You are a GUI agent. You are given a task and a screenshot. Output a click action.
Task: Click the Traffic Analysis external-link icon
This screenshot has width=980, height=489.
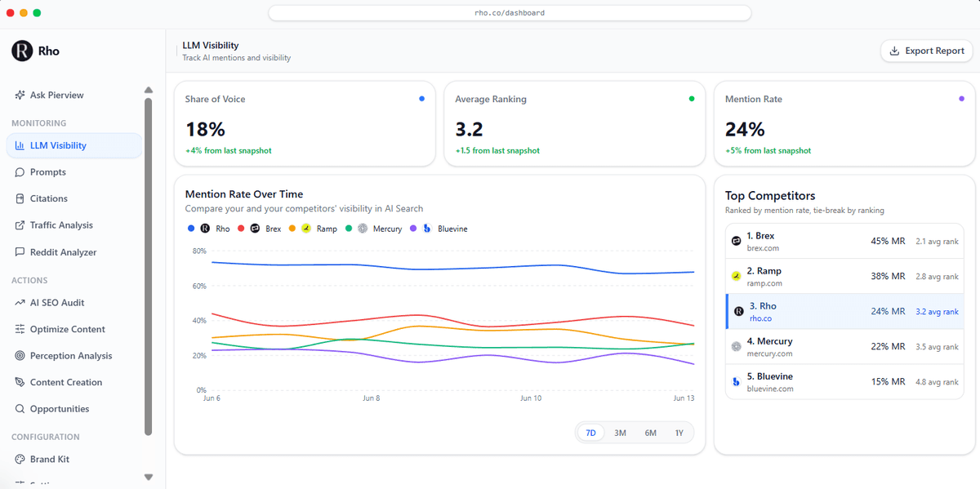click(20, 225)
